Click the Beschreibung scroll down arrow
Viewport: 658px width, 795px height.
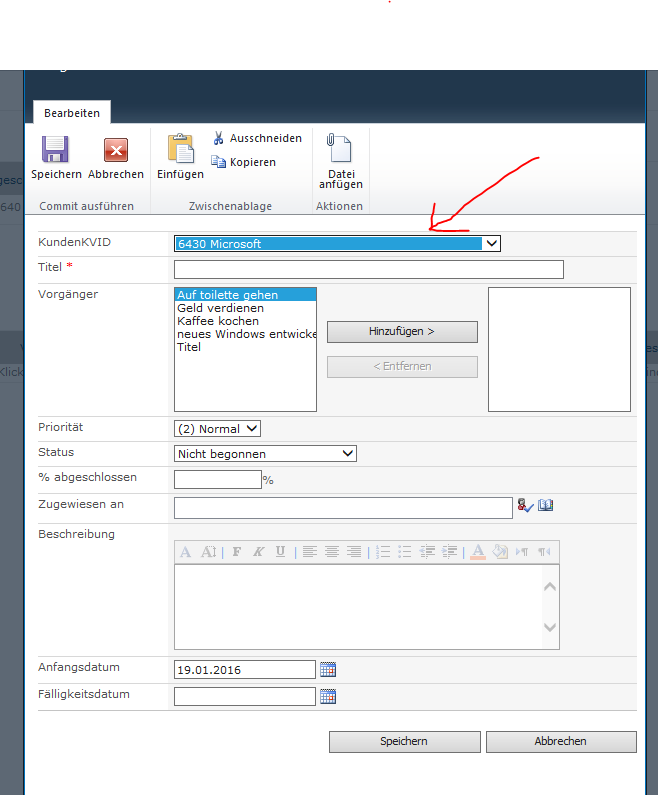(x=550, y=627)
